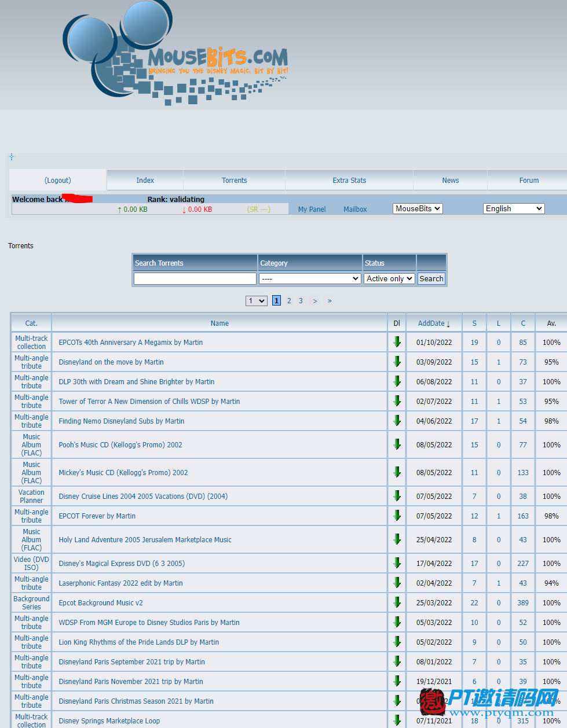This screenshot has height=728, width=567.
Task: Download Disney Springs Marketplace Loop arrow
Action: (397, 720)
